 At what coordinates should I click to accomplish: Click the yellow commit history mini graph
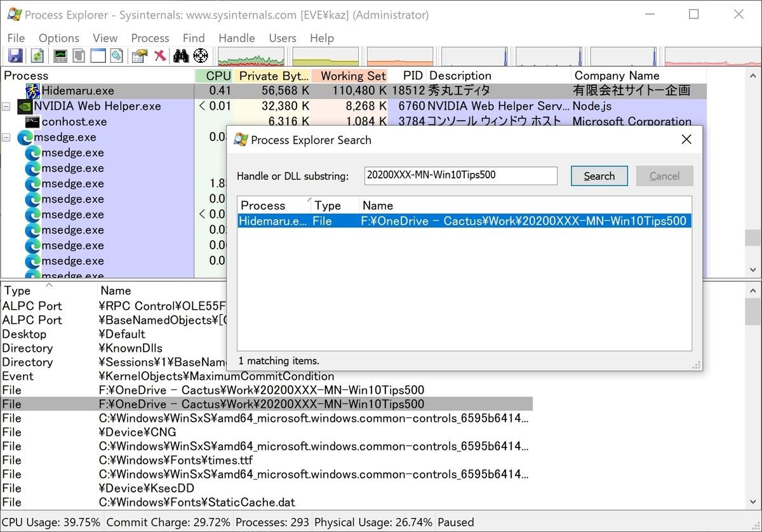[325, 57]
